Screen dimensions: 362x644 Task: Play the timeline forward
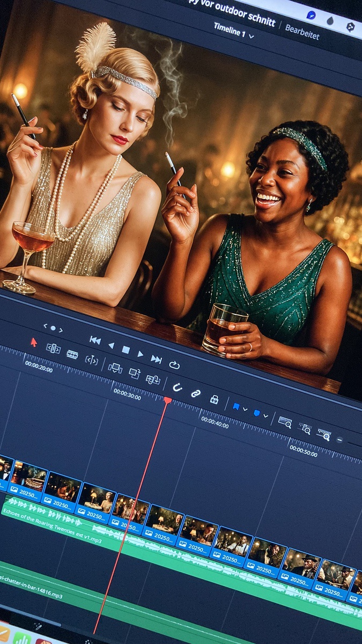[x=141, y=354]
